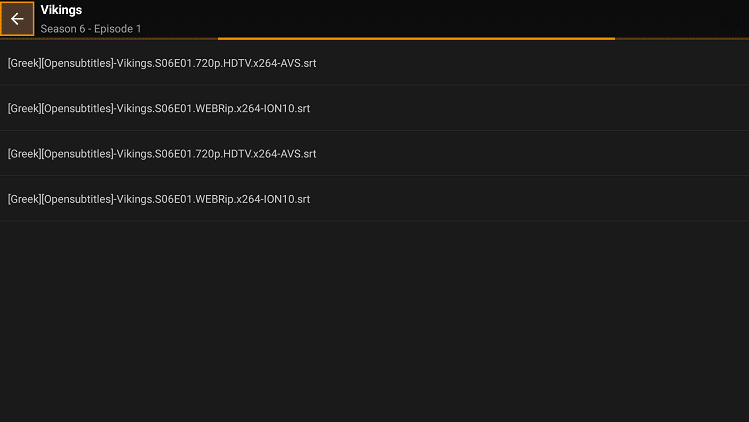Click the .srt extension in the fourth row

302,199
